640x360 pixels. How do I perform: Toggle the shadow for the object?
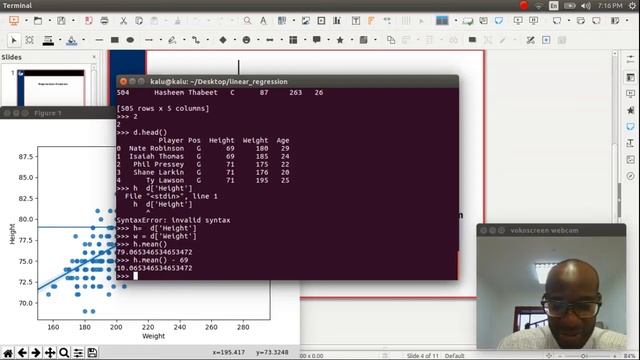(472, 40)
